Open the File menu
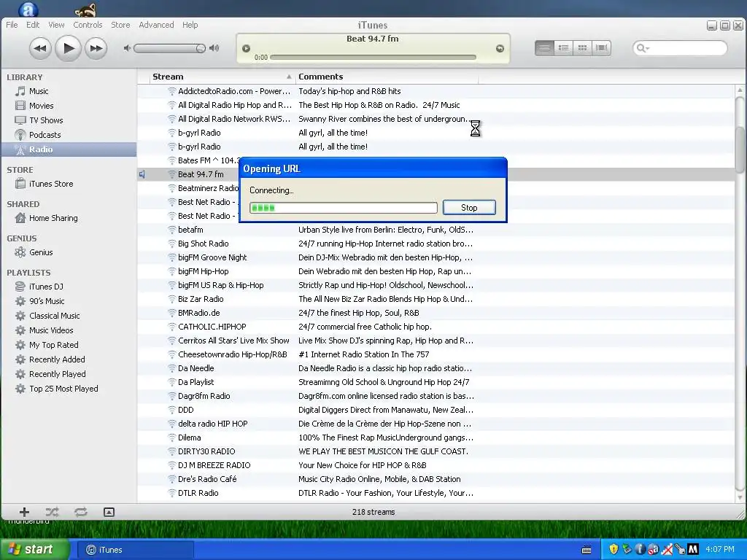Screen dimensions: 747x560 12,25
